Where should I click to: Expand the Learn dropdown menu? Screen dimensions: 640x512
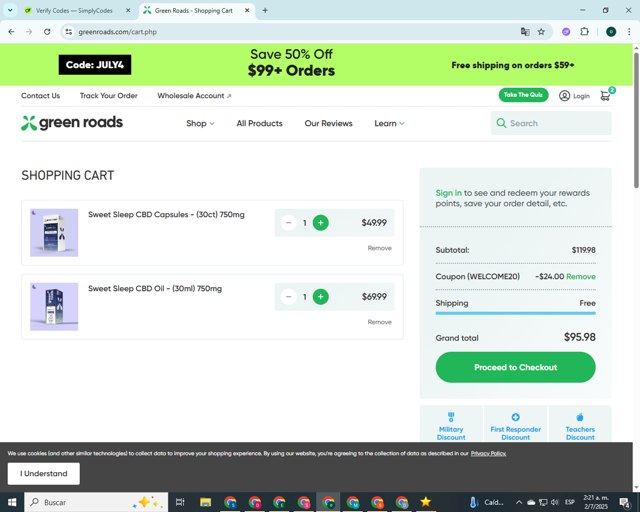coord(389,123)
